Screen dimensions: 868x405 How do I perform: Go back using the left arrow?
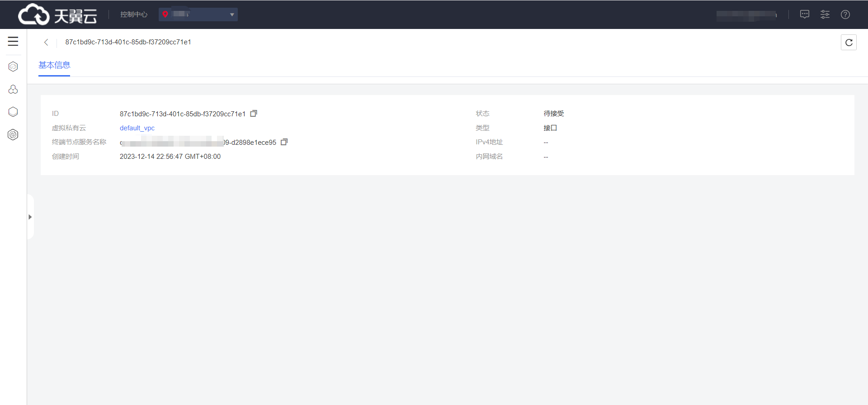click(46, 42)
